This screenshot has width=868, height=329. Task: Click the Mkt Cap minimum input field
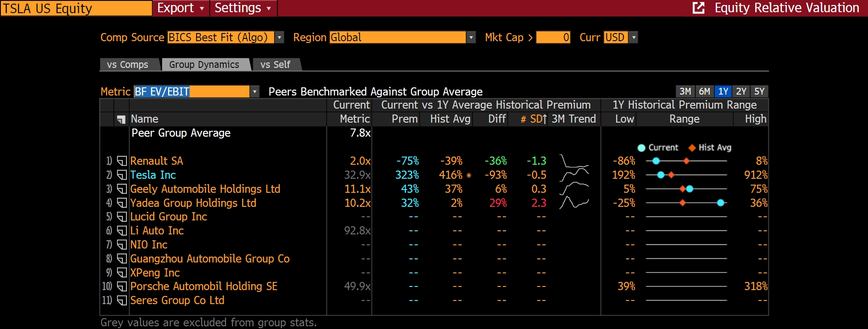[x=553, y=38]
